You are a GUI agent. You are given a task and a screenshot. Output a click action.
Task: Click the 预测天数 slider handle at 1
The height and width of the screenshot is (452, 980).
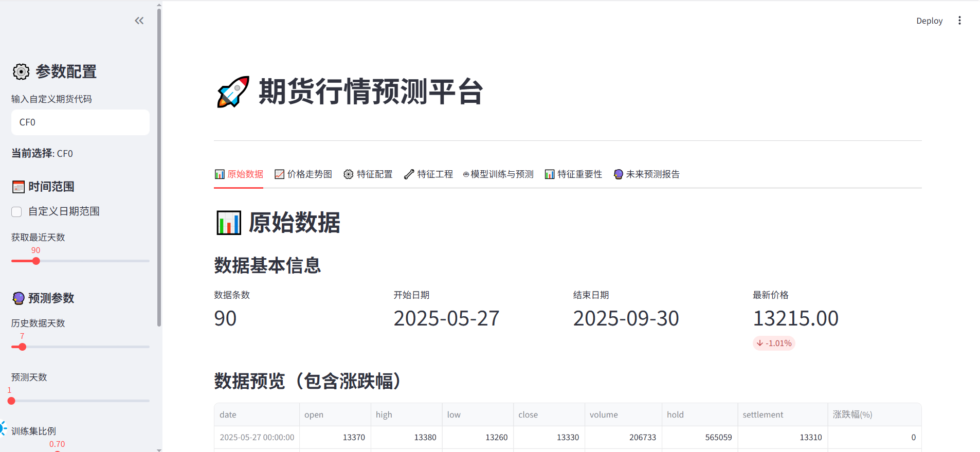[11, 401]
